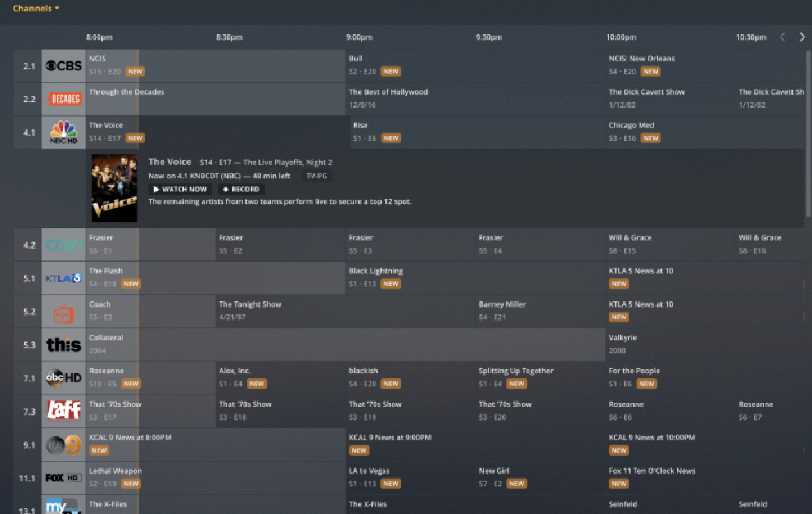This screenshot has width=812, height=514.
Task: Select the FOX HD channel logo
Action: pyautogui.click(x=64, y=478)
